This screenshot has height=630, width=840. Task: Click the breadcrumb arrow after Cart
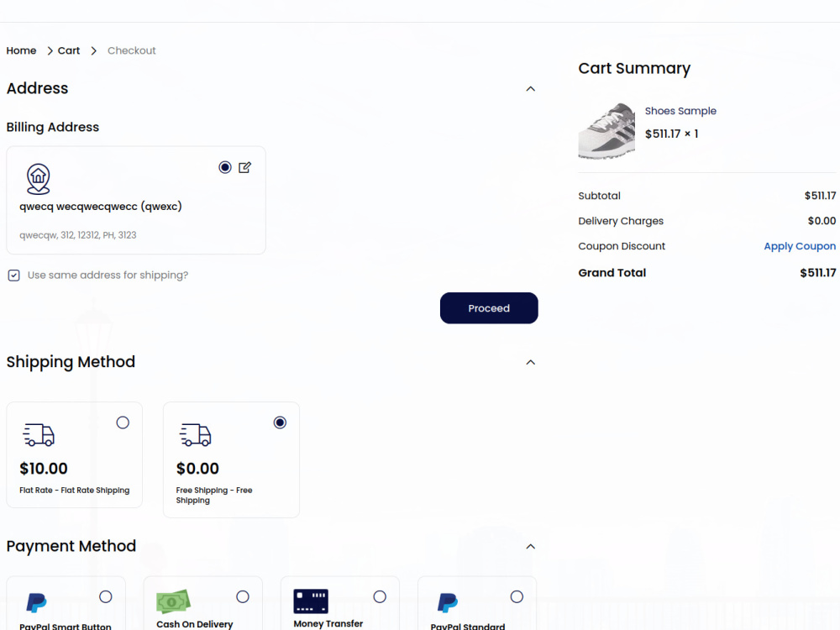point(94,51)
